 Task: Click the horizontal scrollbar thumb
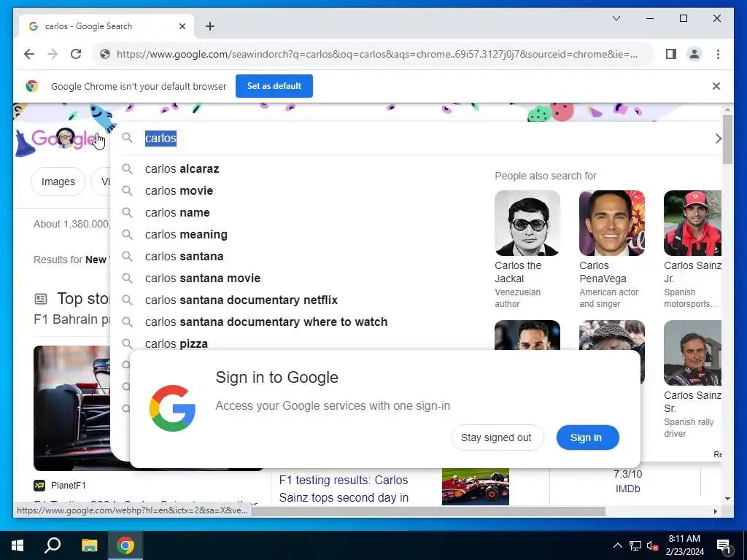point(428,511)
